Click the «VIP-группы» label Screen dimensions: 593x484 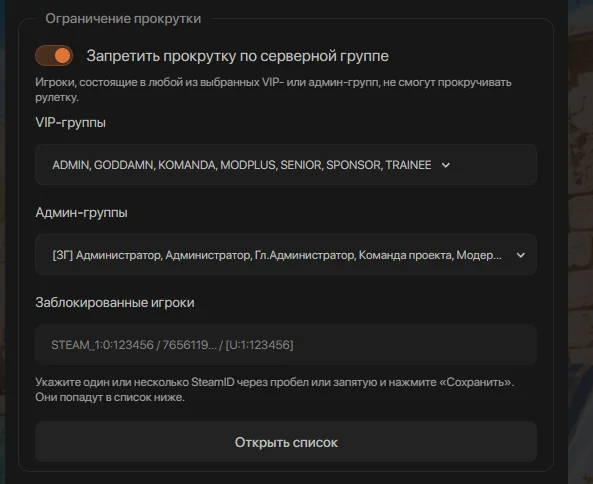coord(70,123)
